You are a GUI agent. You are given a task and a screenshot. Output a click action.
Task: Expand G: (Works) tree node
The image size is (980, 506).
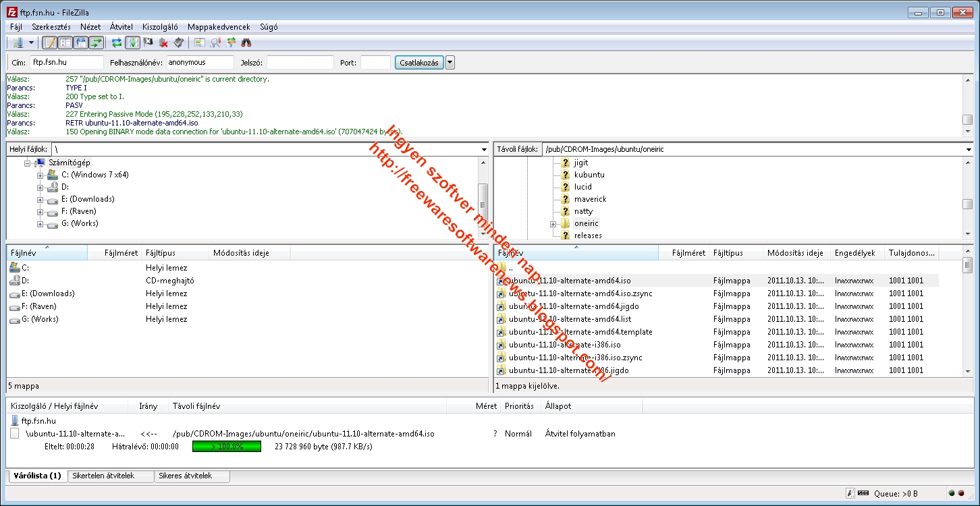coord(40,223)
